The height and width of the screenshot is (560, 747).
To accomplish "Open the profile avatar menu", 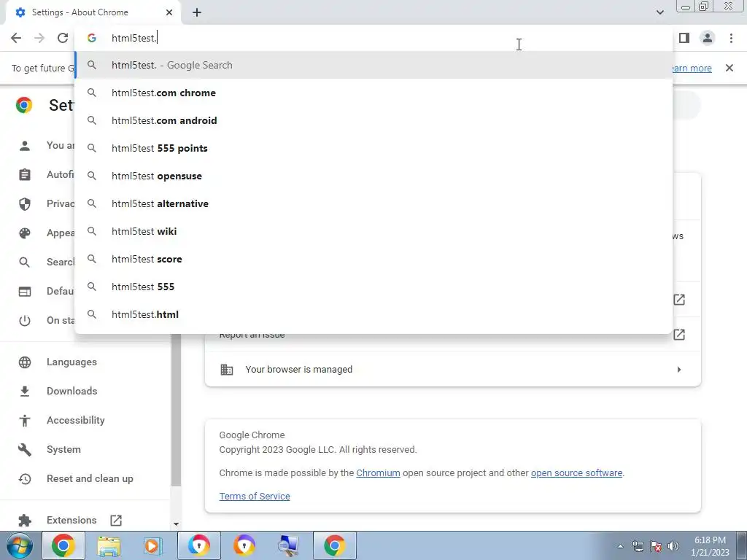I will 708,38.
